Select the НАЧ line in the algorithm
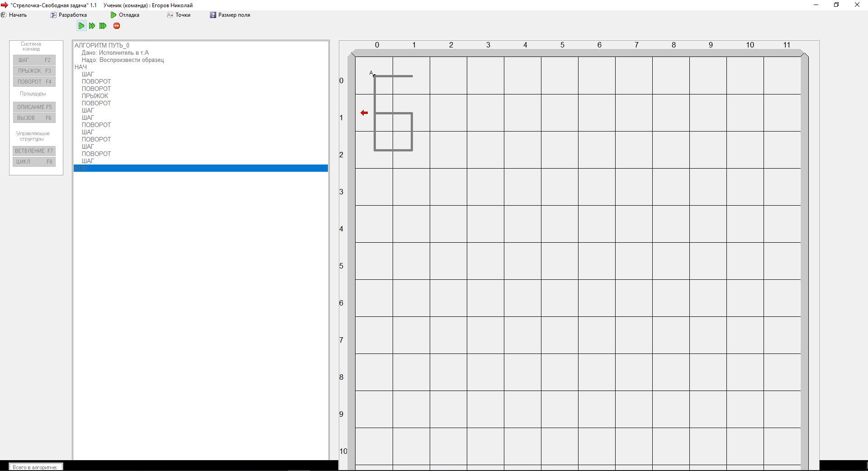This screenshot has width=868, height=471. click(x=81, y=67)
